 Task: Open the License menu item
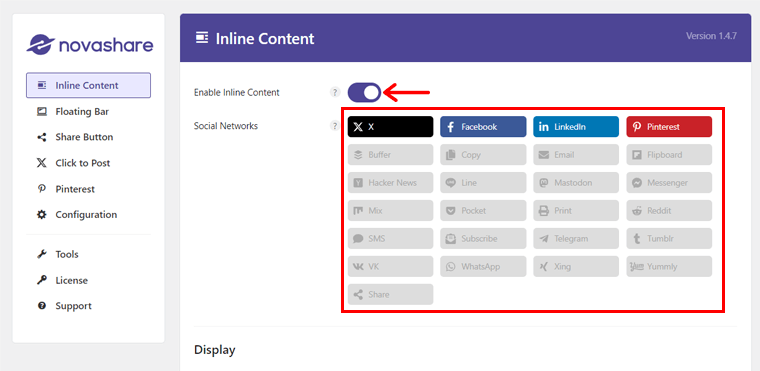coord(88,280)
